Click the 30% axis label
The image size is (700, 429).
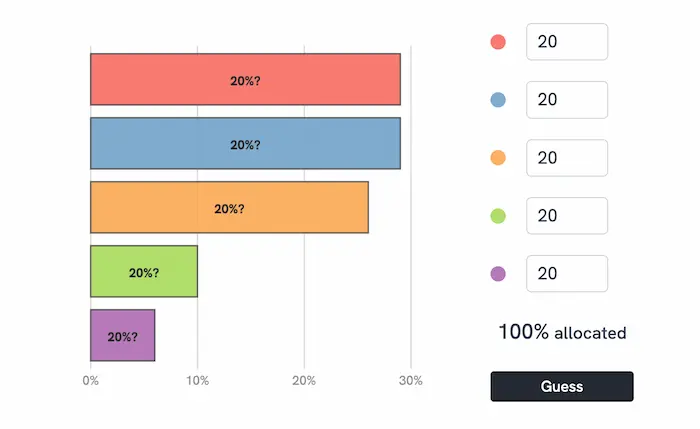pos(411,381)
